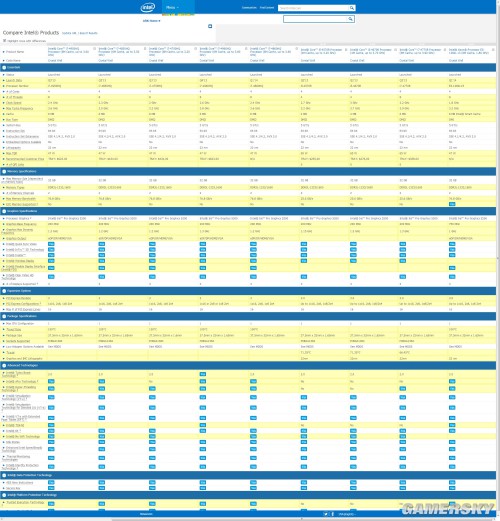Click the Launch Date row label link
Image resolution: width=500 pixels, height=521 pixels.
click(x=14, y=80)
